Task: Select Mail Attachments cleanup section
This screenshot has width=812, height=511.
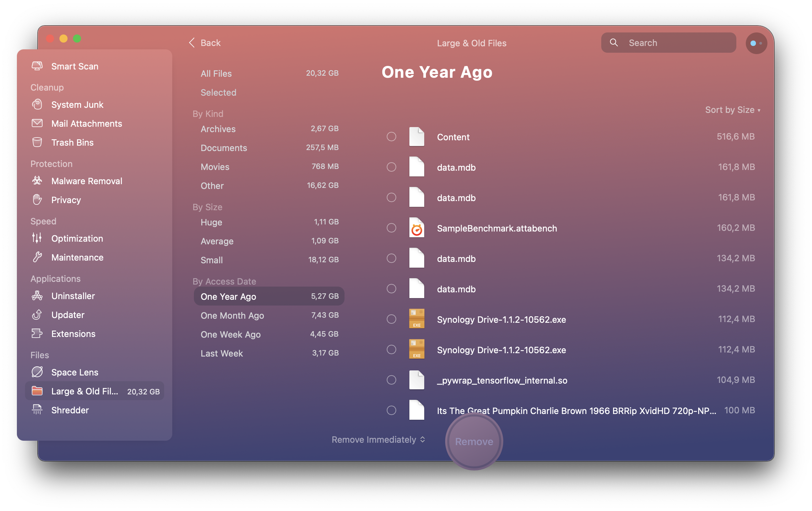Action: (x=86, y=123)
